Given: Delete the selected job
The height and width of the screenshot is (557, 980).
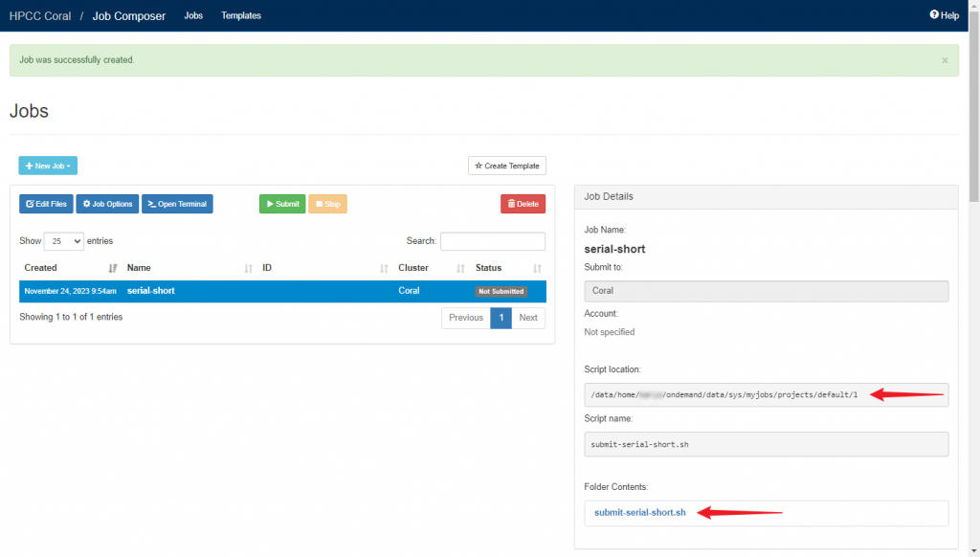Looking at the screenshot, I should [523, 203].
